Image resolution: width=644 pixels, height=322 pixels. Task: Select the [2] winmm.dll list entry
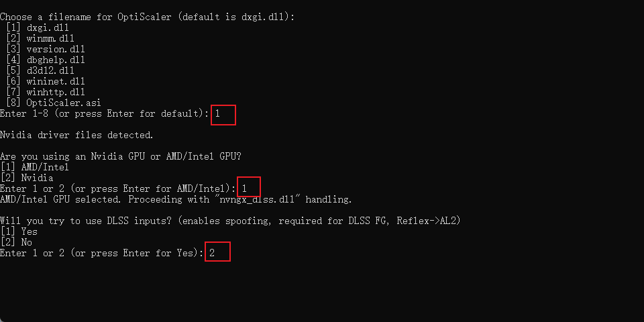[x=40, y=39]
